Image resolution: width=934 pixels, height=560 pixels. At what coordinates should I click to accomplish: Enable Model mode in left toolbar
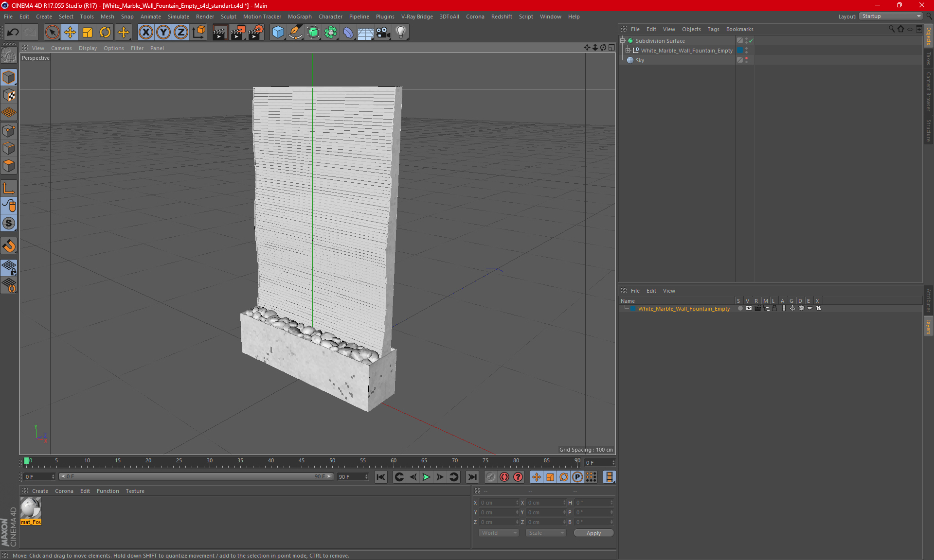pos(9,77)
